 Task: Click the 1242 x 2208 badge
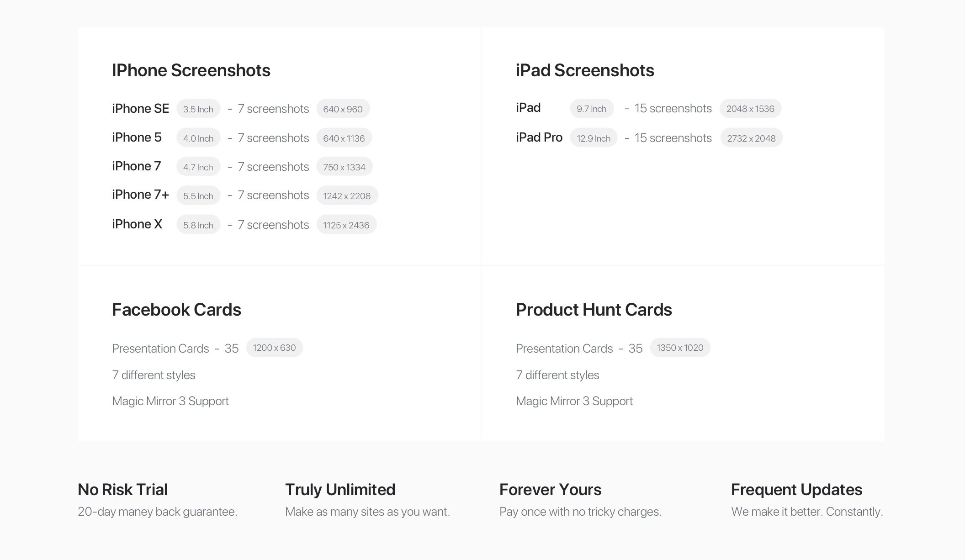[347, 195]
